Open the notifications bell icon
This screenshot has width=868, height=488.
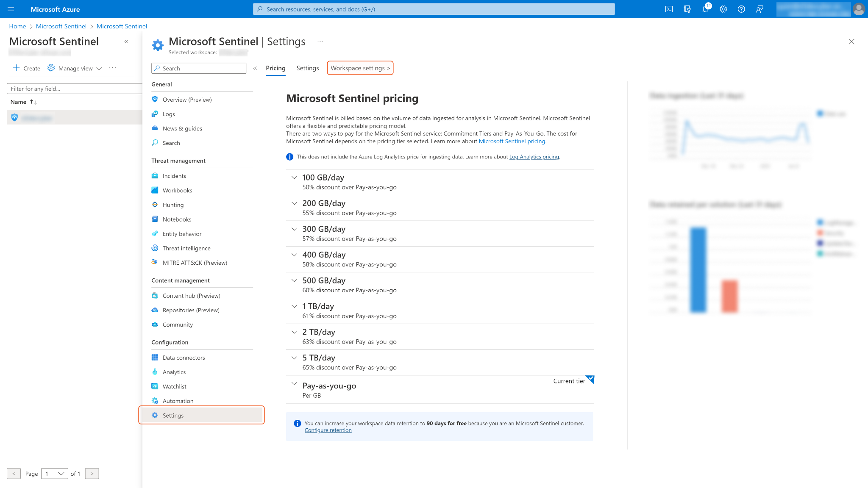705,9
